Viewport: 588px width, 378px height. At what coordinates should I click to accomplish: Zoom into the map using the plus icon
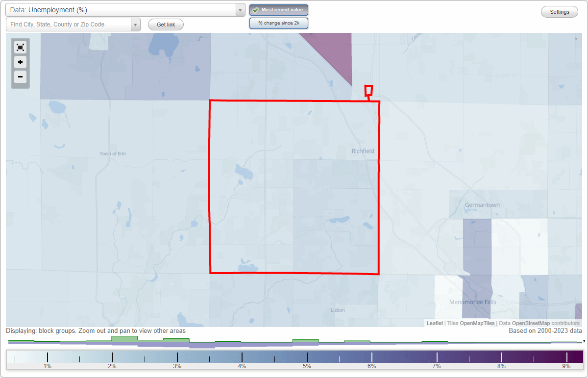pos(20,62)
